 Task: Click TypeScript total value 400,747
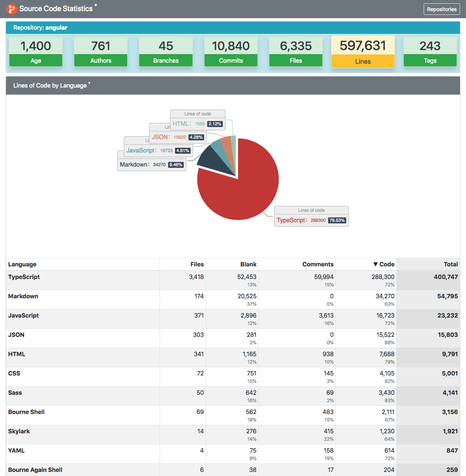click(446, 277)
